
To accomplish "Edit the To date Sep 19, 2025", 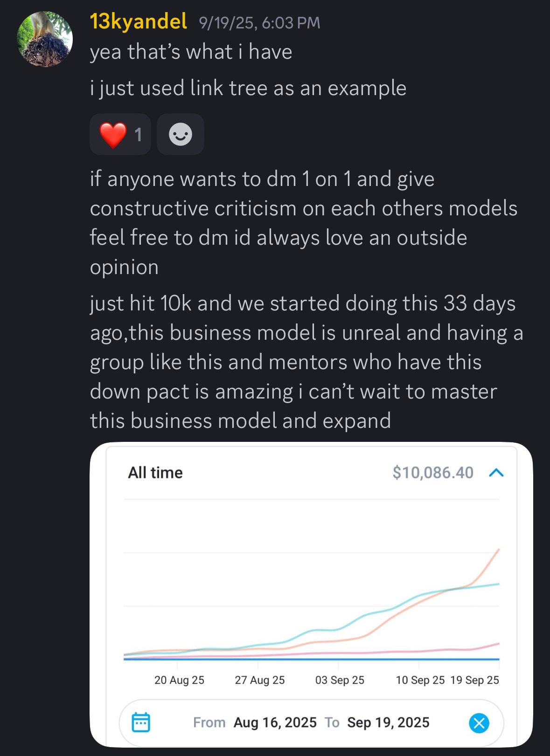I will (x=388, y=722).
